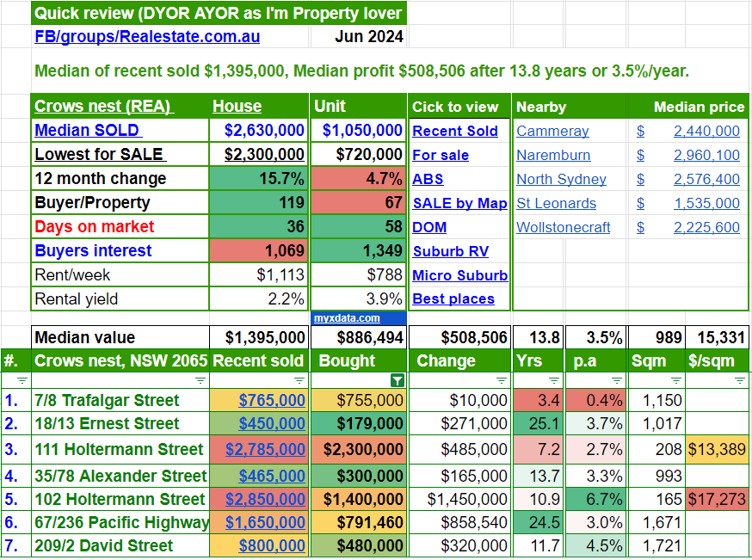
Task: Open the Recent sold column filter
Action: (x=299, y=380)
